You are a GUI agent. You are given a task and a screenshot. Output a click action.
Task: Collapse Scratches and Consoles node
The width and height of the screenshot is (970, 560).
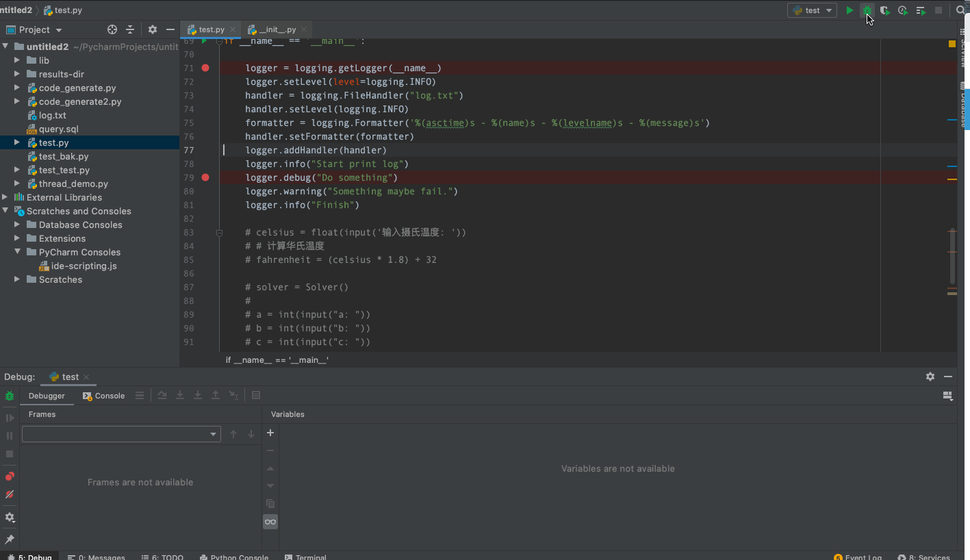point(5,211)
